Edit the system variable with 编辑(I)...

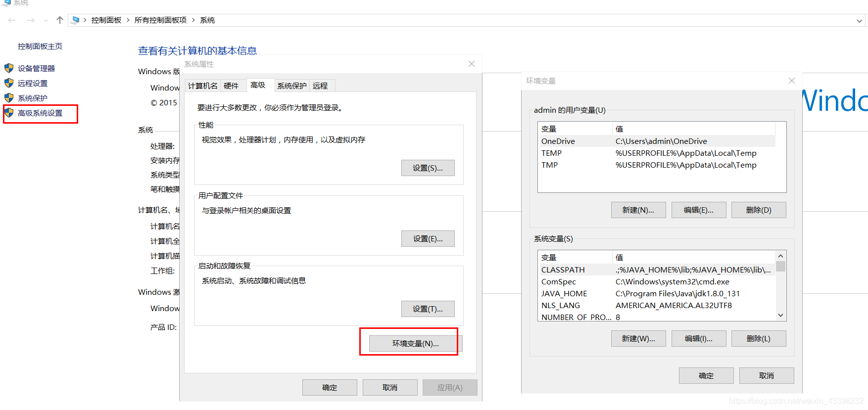click(699, 339)
